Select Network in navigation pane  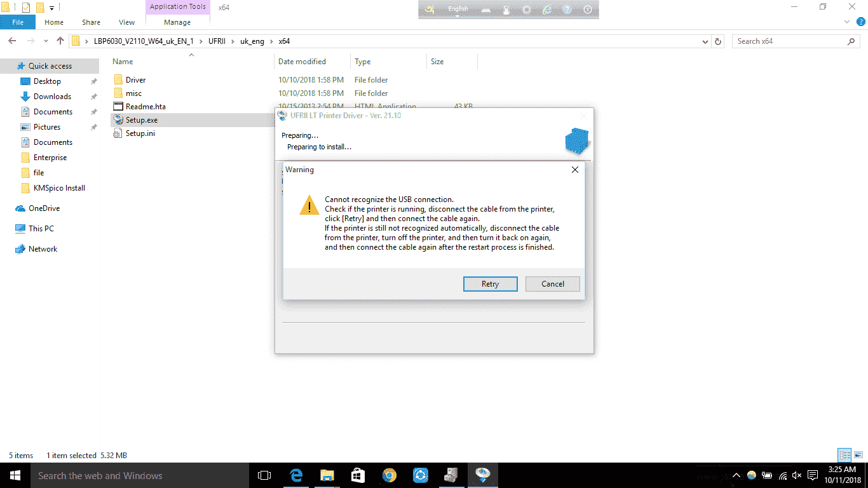click(43, 249)
